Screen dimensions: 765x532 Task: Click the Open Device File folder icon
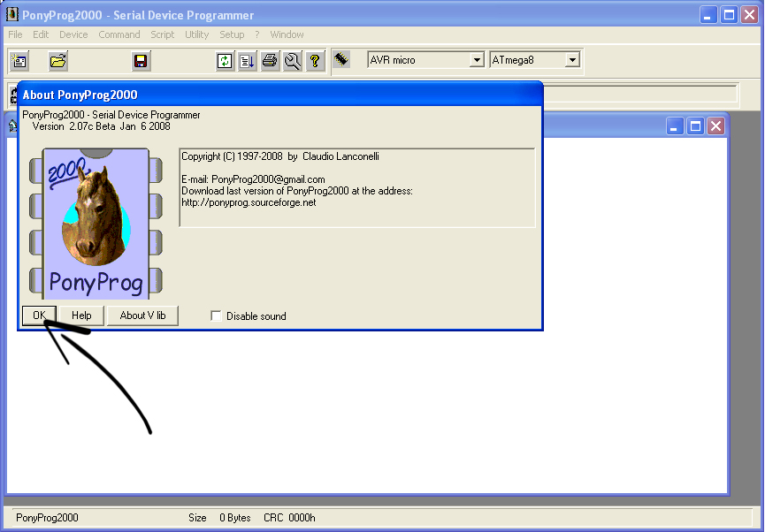(x=58, y=61)
